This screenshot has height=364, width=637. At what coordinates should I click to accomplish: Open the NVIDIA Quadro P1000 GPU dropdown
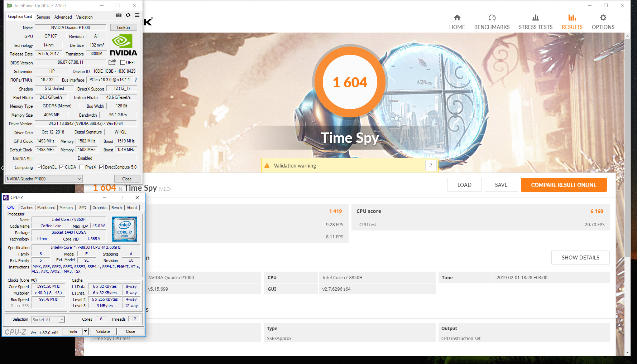tap(44, 179)
